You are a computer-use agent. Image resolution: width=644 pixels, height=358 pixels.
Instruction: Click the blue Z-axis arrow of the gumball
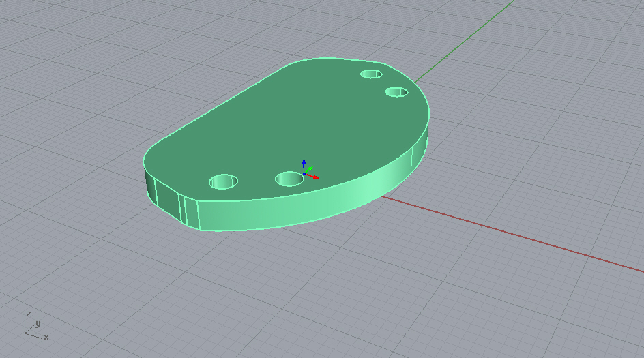coord(304,163)
